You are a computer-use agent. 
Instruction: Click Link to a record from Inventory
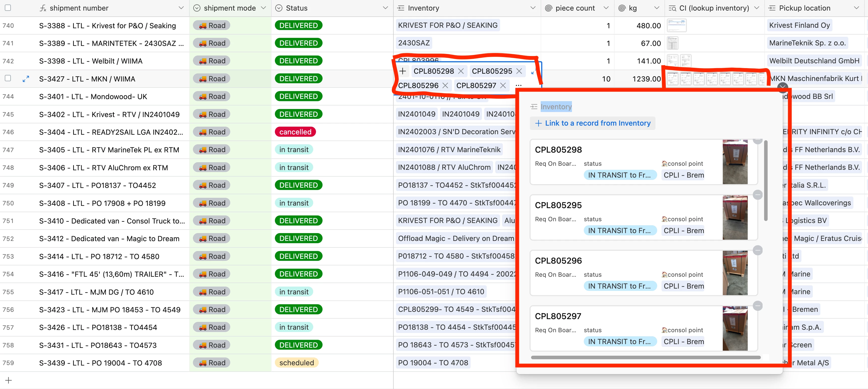[593, 123]
